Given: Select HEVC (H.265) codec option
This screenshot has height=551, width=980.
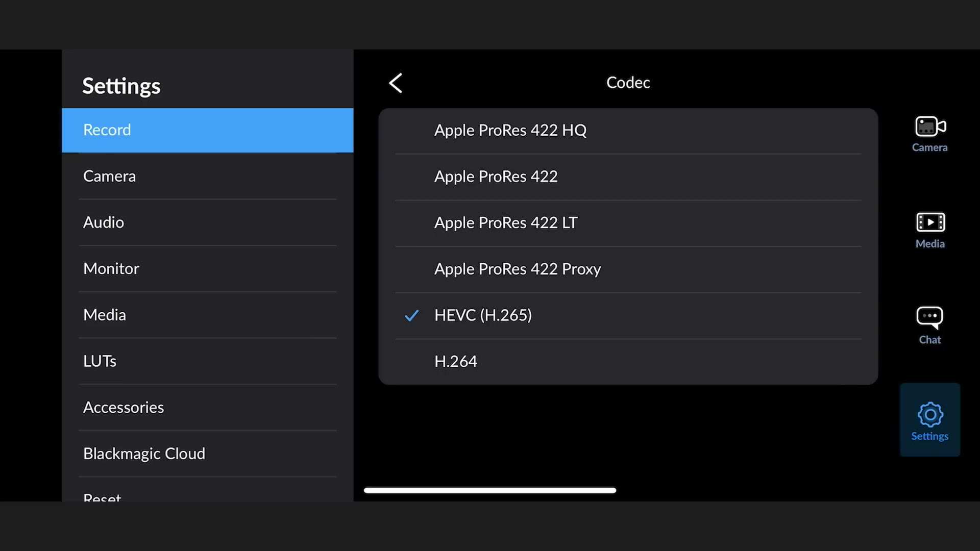Looking at the screenshot, I should (x=628, y=316).
